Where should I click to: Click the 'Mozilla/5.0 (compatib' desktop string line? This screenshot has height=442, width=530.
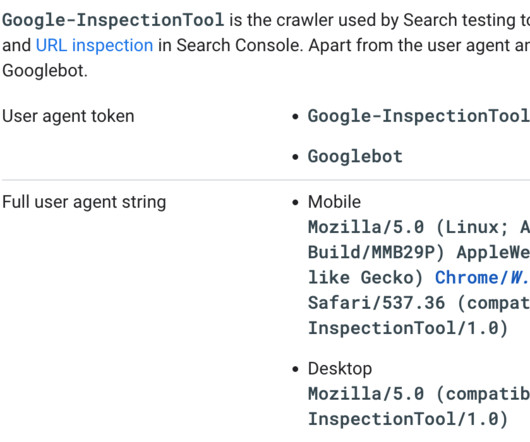[x=419, y=394]
